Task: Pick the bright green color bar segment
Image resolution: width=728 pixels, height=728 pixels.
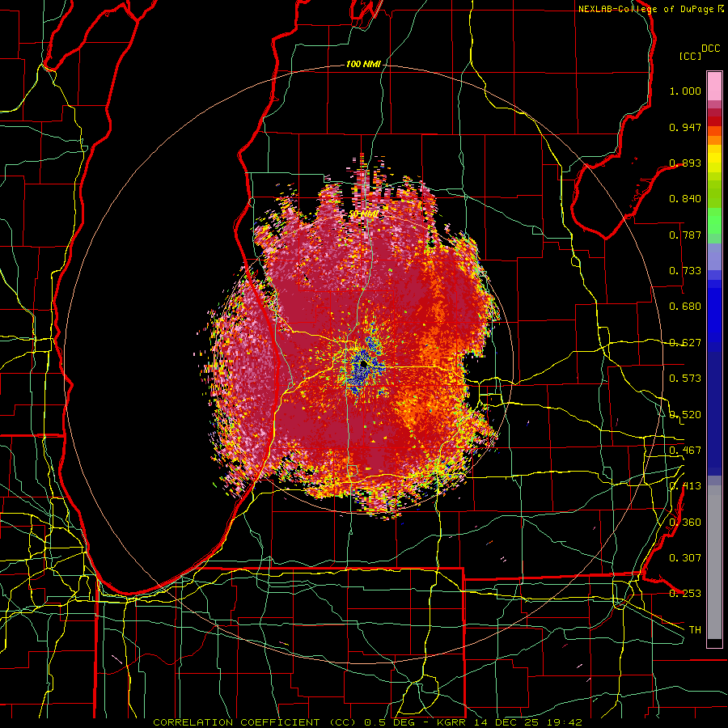Action: click(714, 221)
